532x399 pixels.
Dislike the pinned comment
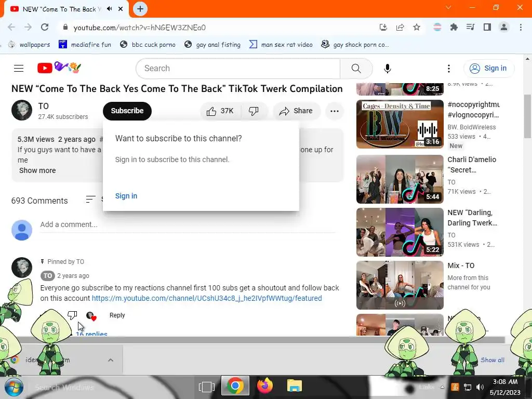tap(72, 315)
